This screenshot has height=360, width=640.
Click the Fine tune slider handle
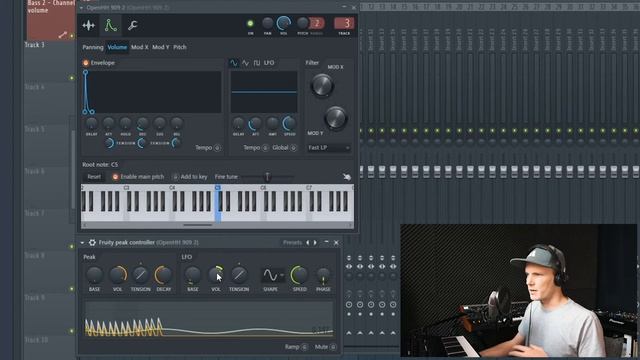[x=267, y=177]
